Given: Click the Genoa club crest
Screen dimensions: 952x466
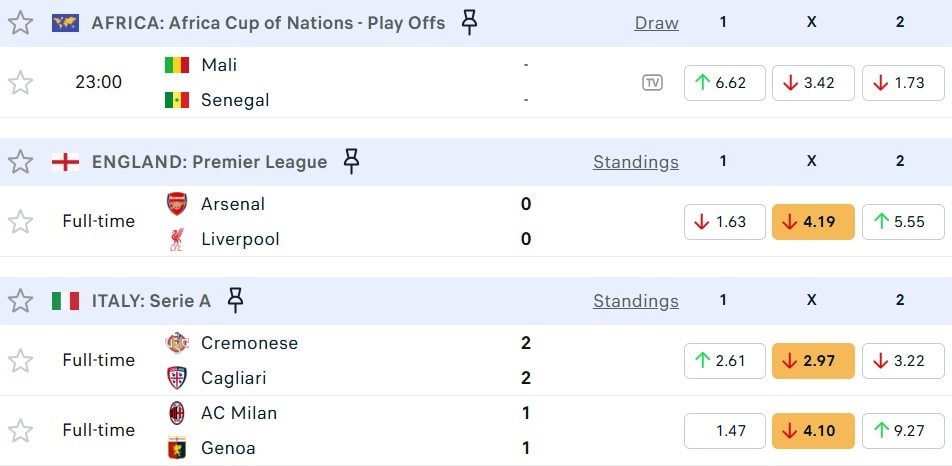Looking at the screenshot, I should [177, 448].
